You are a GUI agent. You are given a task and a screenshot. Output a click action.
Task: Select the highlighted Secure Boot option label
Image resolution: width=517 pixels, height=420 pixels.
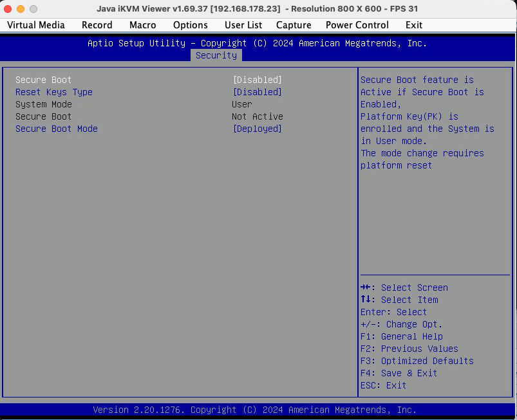tap(44, 80)
